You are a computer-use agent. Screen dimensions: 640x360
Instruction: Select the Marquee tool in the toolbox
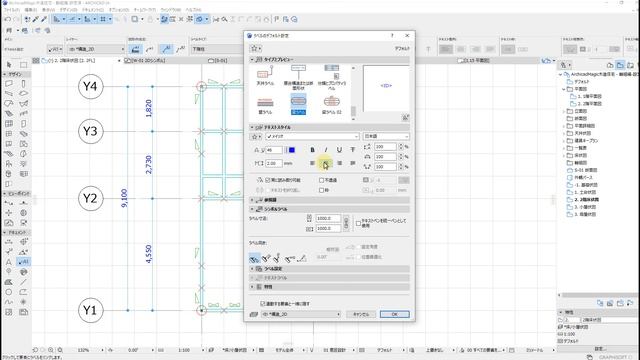[x=24, y=64]
